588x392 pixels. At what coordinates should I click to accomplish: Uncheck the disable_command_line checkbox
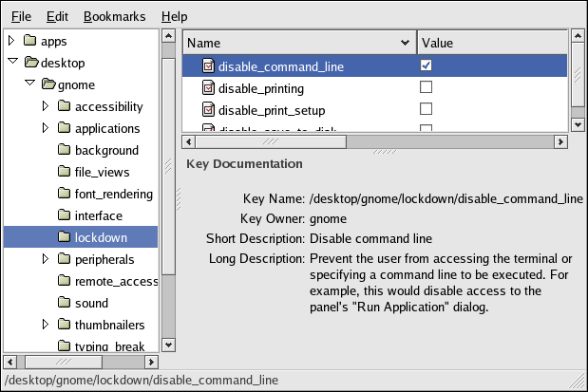coord(426,65)
